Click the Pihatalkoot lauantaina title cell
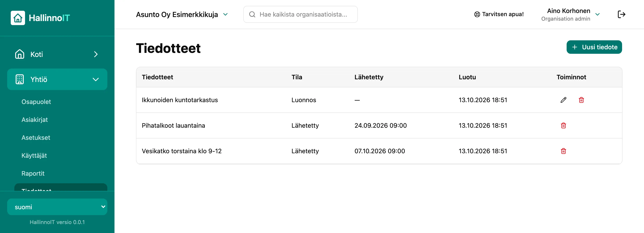The width and height of the screenshot is (644, 233). click(173, 125)
